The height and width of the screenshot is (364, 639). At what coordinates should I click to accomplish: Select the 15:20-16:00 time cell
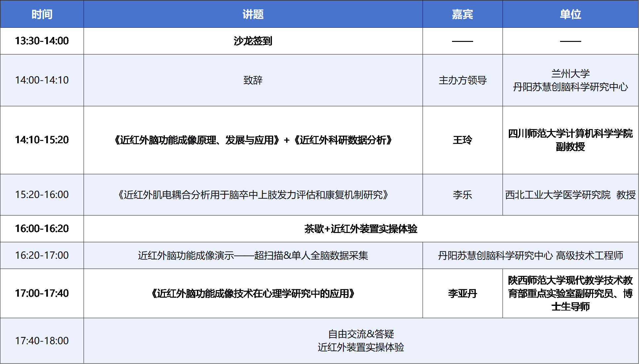(x=42, y=195)
